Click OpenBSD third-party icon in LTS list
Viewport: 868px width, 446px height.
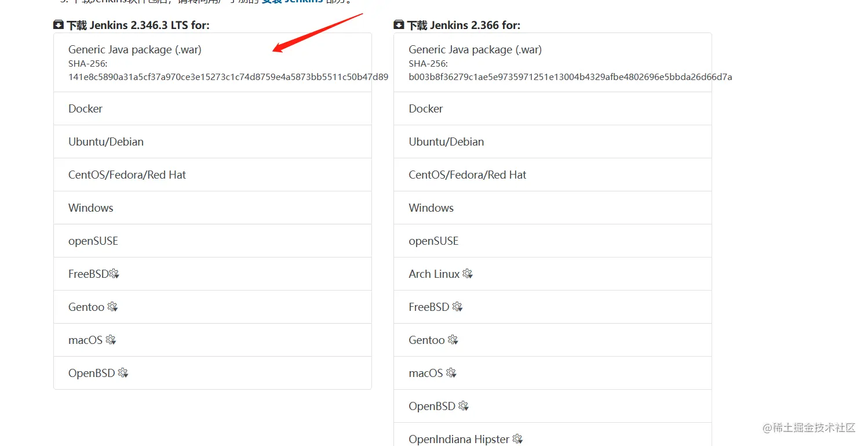tap(123, 373)
